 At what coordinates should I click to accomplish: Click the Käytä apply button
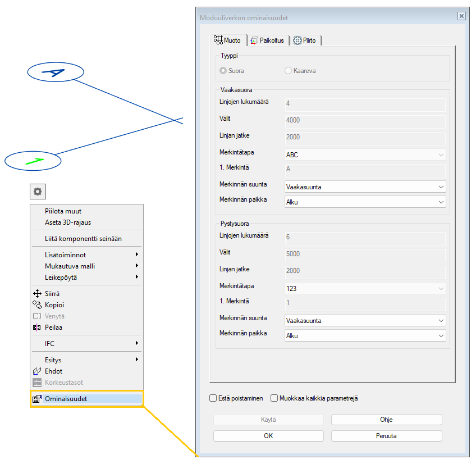268,419
